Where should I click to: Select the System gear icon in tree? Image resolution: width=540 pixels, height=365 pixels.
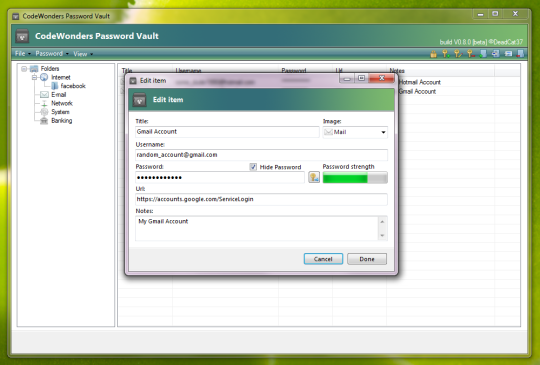tap(44, 112)
